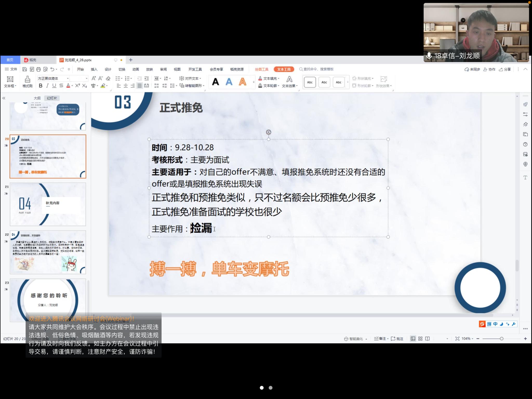
Task: Click the increase font size icon
Action: coord(94,78)
